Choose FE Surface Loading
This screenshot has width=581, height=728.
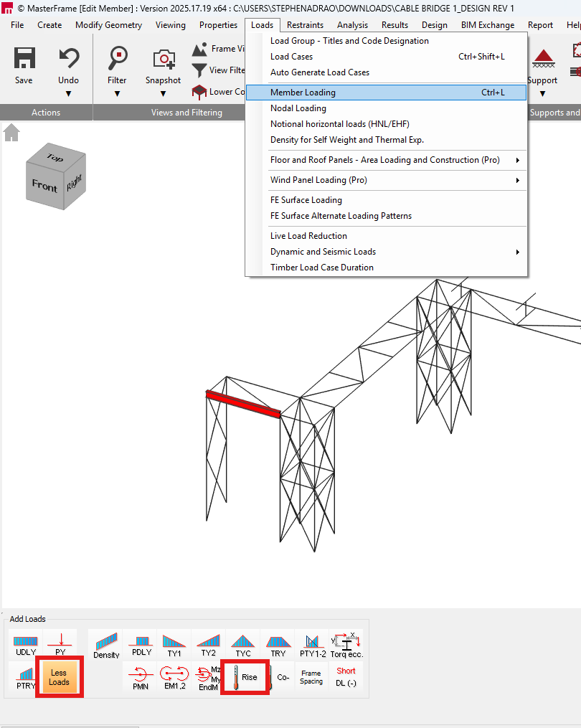tap(386, 200)
